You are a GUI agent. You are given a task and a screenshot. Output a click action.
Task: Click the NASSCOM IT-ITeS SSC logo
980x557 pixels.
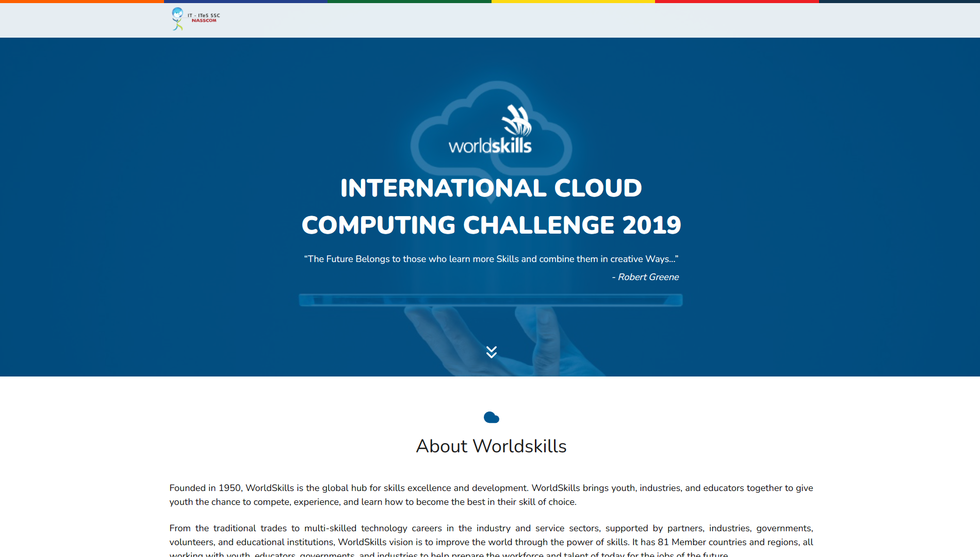(x=195, y=19)
